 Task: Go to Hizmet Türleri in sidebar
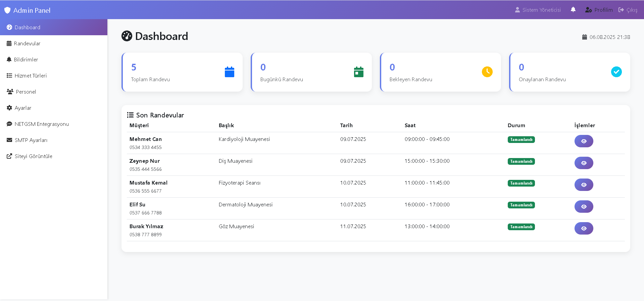(x=30, y=76)
